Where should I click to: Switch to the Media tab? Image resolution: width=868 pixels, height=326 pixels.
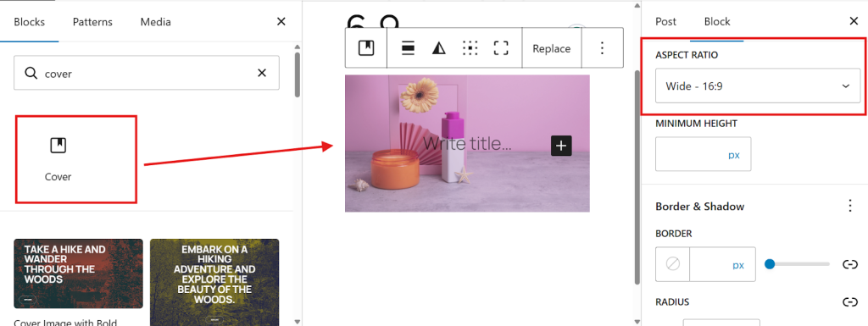(x=156, y=22)
